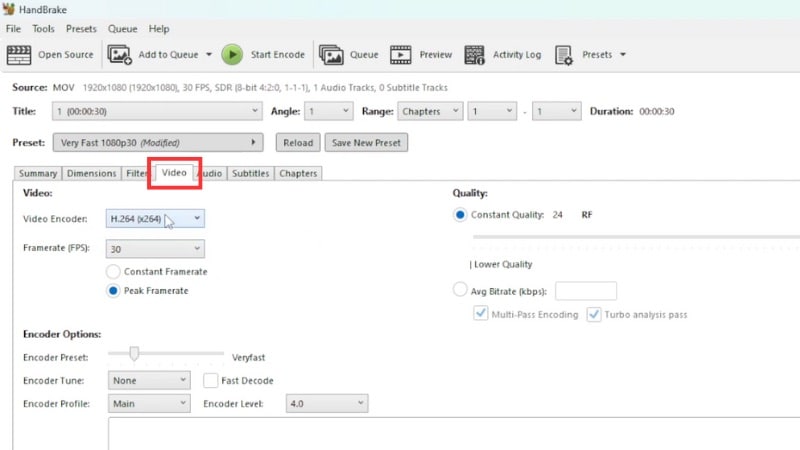Image resolution: width=800 pixels, height=450 pixels.
Task: Select the Avg Bitrate radio button
Action: point(460,290)
